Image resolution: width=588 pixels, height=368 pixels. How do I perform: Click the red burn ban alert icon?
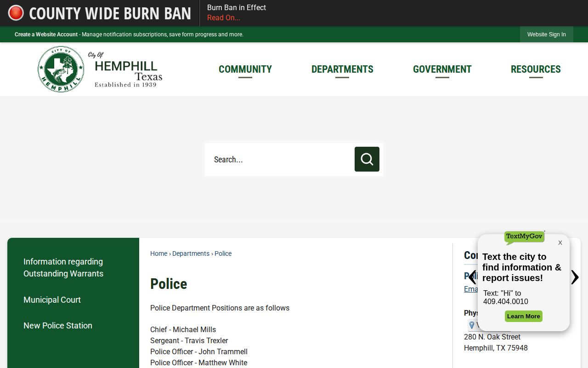pyautogui.click(x=16, y=13)
